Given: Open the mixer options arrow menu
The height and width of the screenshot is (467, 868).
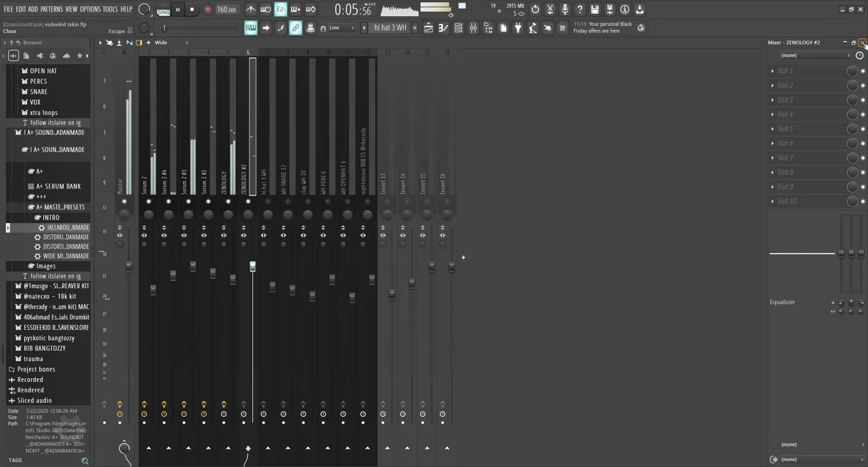Looking at the screenshot, I should click(x=100, y=43).
